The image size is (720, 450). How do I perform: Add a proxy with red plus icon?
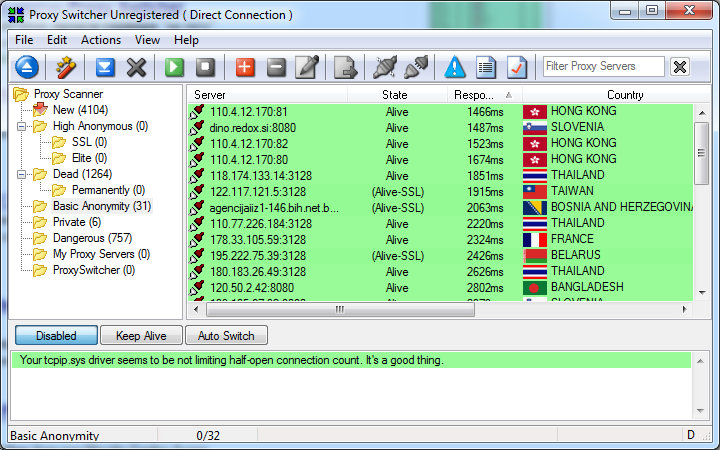coord(245,67)
